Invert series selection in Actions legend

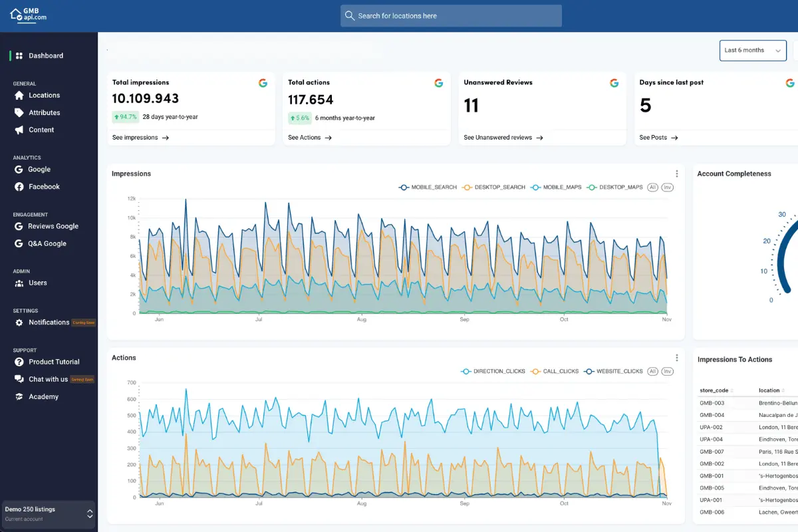click(x=667, y=371)
